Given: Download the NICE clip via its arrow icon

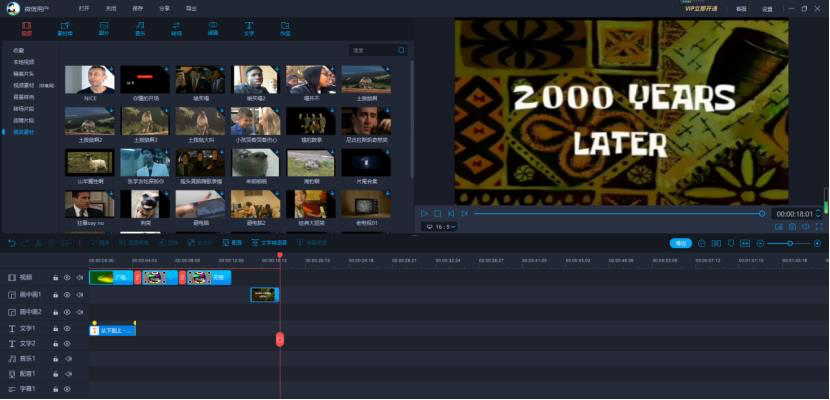Looking at the screenshot, I should (111, 69).
